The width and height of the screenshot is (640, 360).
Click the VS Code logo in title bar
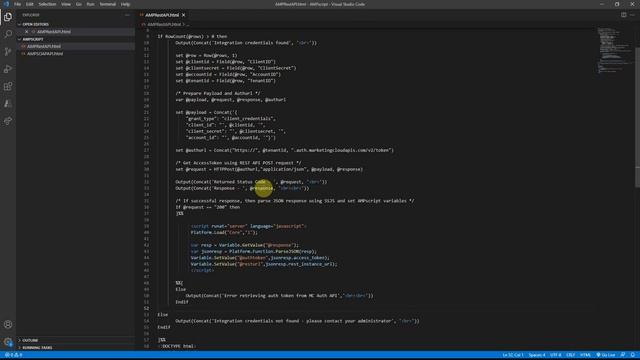(x=6, y=4)
